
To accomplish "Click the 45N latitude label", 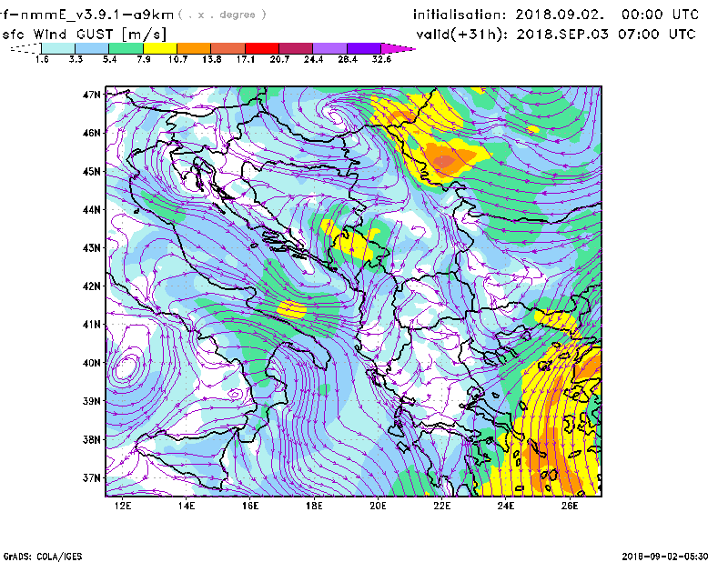I will click(92, 172).
